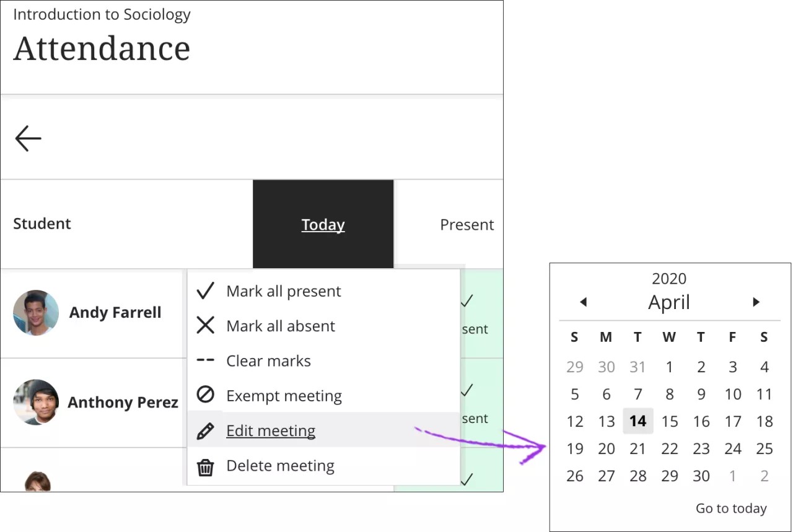This screenshot has height=532, width=793.
Task: Choose Delete meeting from the menu
Action: (x=280, y=466)
